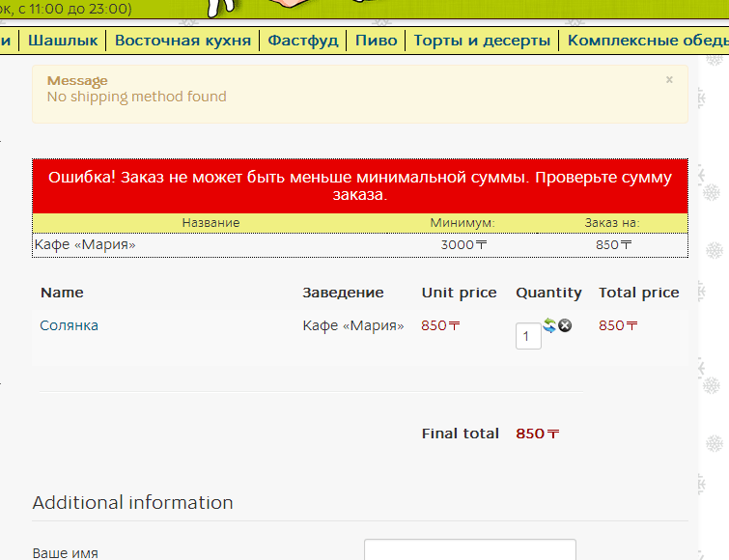Click Кафе «Мария» in the minimum order table

coord(85,244)
